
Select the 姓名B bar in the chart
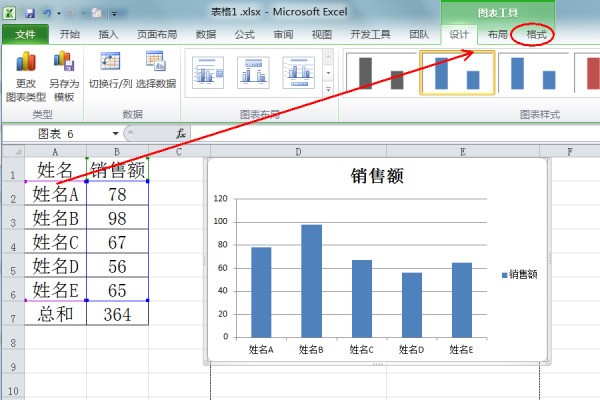coord(311,281)
